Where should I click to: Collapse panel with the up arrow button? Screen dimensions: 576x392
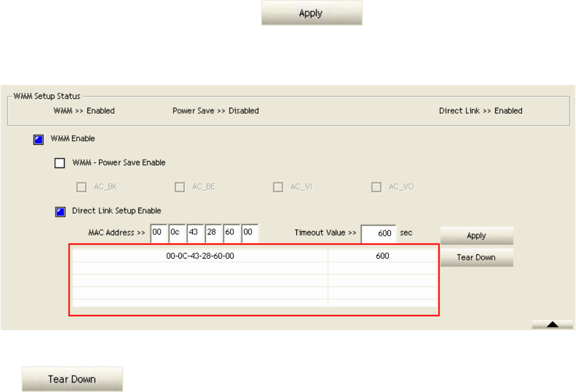553,324
